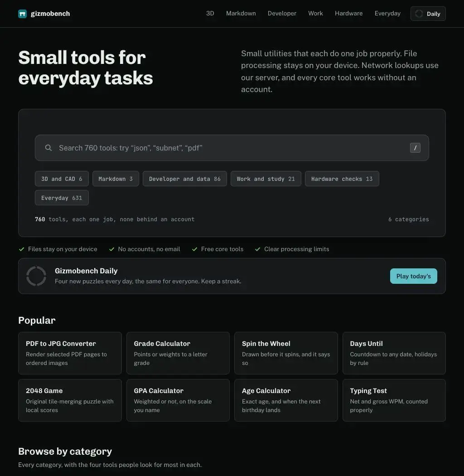Click the checkmark beside No accounts, no email
464x476 pixels.
111,249
